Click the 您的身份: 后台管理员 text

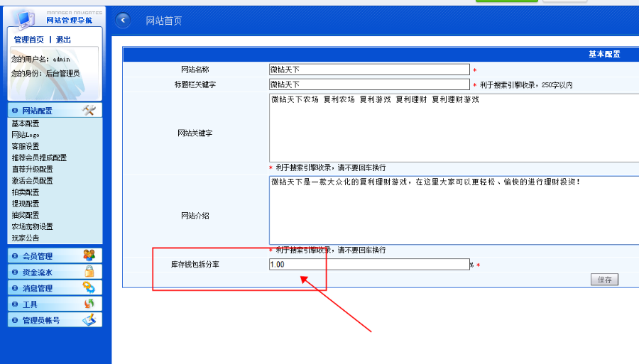45,73
